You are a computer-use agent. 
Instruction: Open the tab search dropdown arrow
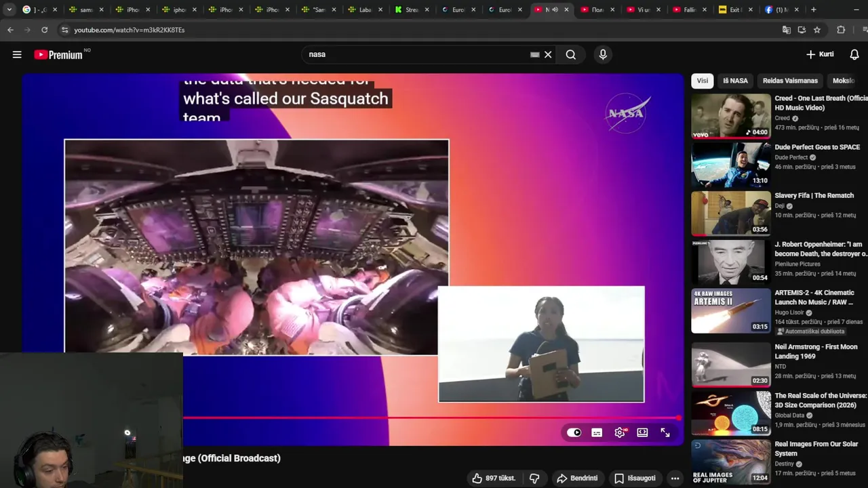tap(9, 9)
